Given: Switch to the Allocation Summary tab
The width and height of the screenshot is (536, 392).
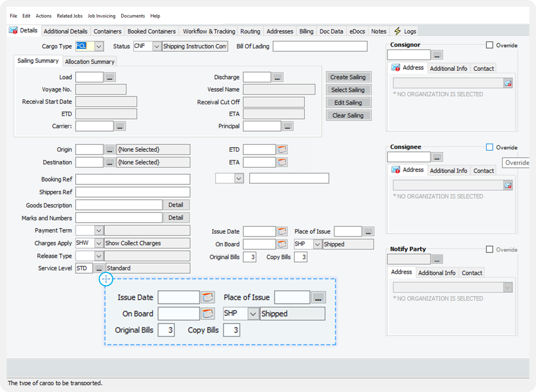Looking at the screenshot, I should click(89, 61).
